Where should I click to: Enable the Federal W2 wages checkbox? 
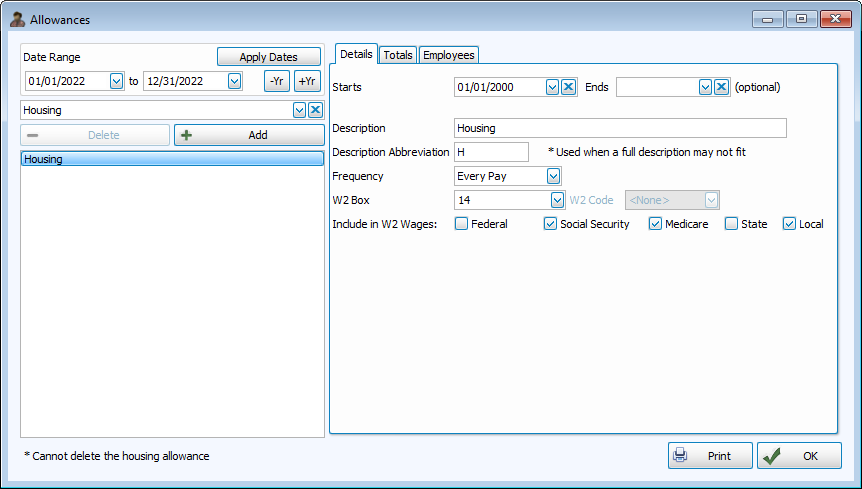click(x=461, y=224)
